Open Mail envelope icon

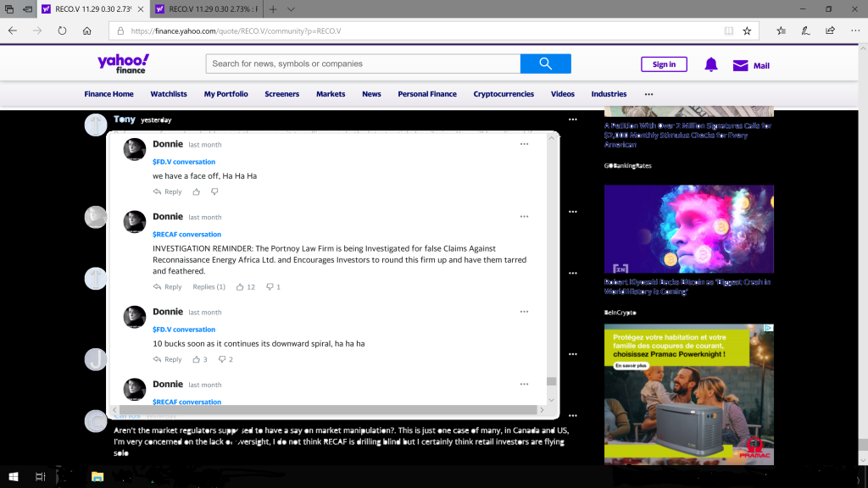(x=741, y=65)
